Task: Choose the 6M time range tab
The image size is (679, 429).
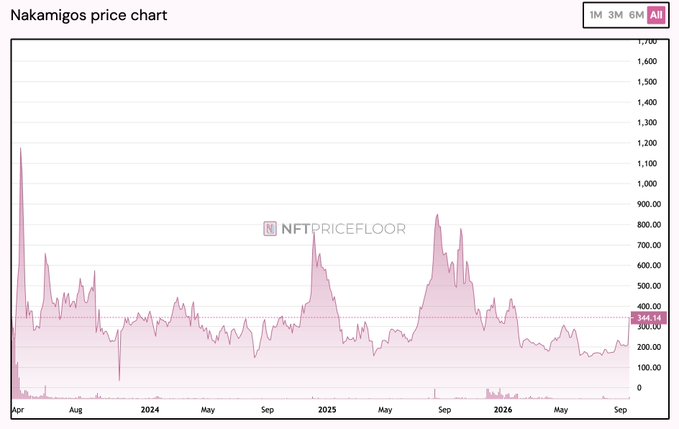Action: pyautogui.click(x=636, y=15)
